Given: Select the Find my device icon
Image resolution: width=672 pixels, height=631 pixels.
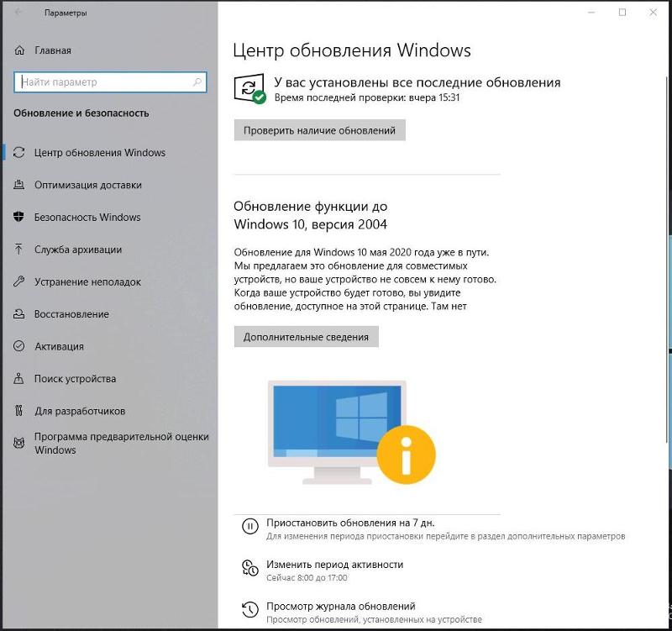Looking at the screenshot, I should (18, 379).
